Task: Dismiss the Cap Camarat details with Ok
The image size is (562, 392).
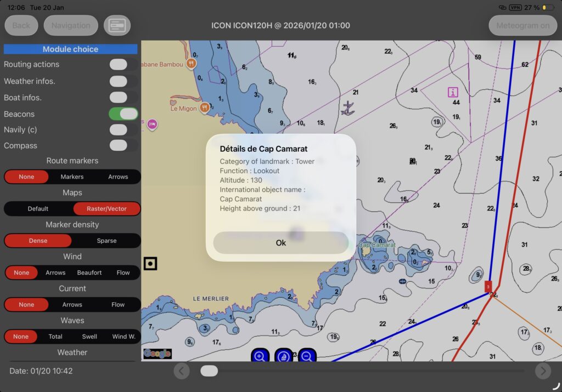Action: coord(280,242)
